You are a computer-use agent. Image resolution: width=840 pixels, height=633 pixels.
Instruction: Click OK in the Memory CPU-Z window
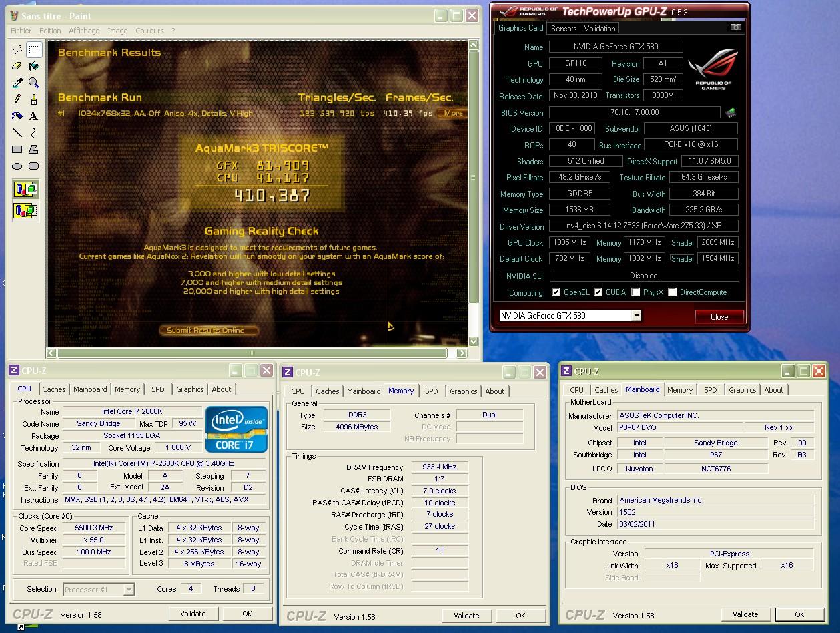520,616
